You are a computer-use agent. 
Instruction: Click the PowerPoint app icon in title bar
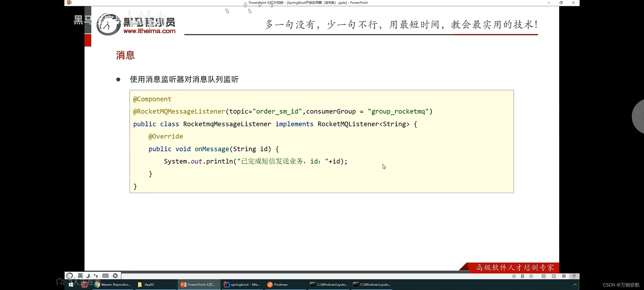[69, 3]
